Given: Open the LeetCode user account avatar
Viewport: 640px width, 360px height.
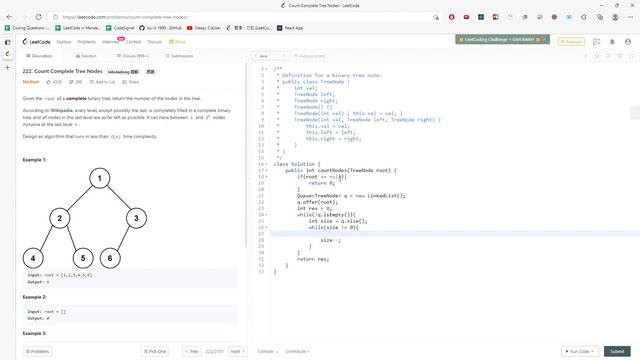Looking at the screenshot, I should pyautogui.click(x=628, y=42).
